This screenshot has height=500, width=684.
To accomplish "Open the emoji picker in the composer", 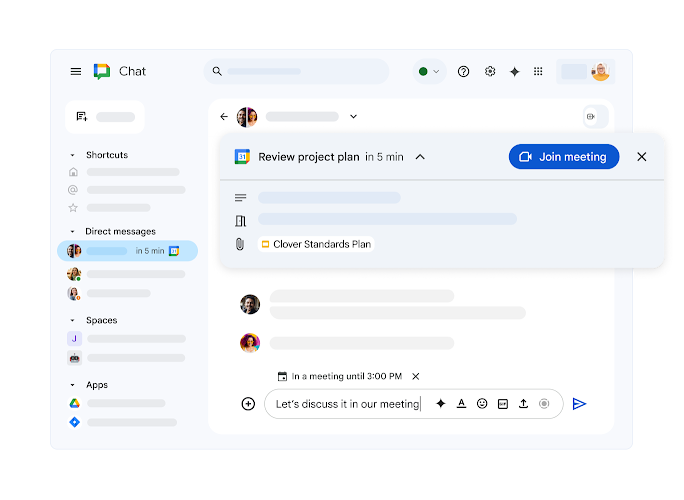I will (482, 404).
